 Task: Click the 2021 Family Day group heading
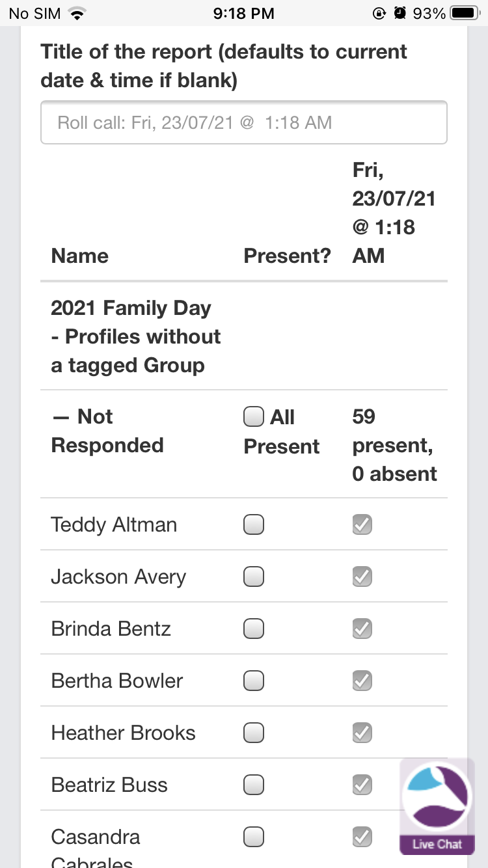tap(136, 336)
